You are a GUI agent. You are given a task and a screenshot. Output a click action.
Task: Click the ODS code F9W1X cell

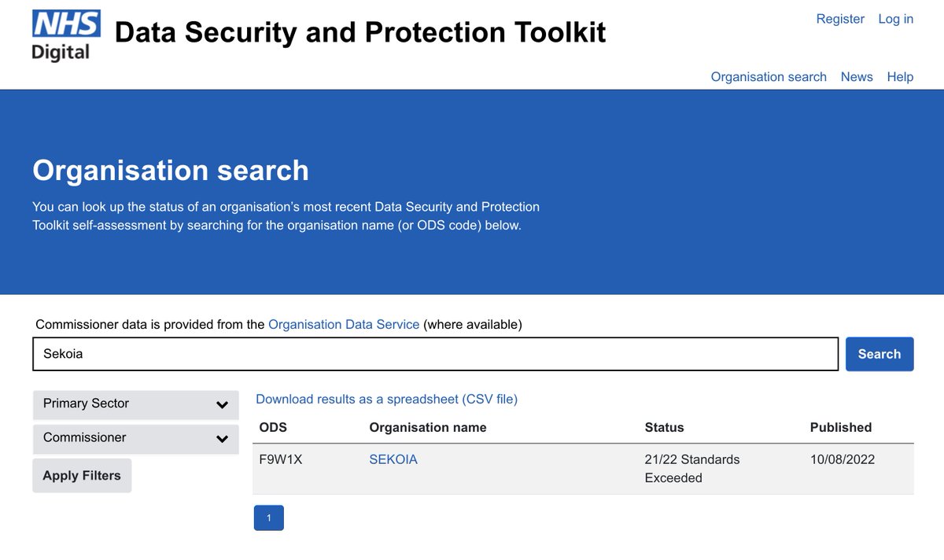pos(281,459)
